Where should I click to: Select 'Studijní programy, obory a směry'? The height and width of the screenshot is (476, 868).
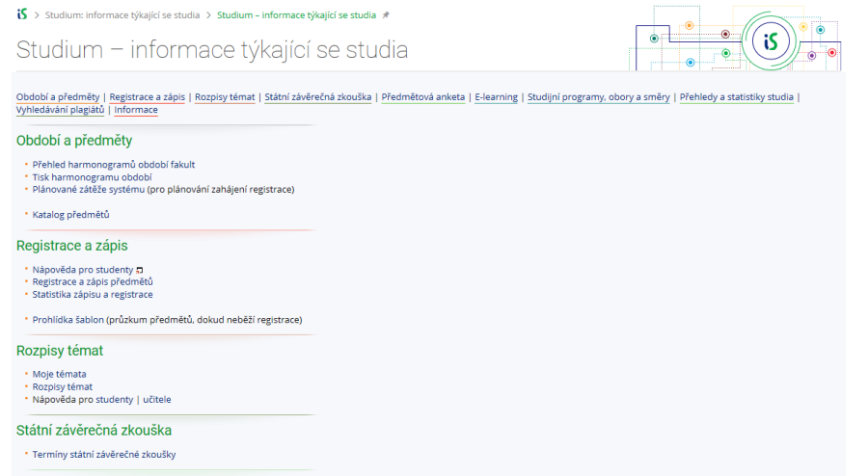pyautogui.click(x=598, y=97)
